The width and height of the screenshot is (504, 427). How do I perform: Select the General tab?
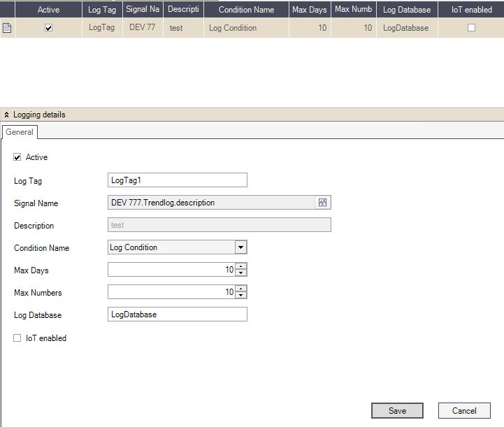coord(20,132)
